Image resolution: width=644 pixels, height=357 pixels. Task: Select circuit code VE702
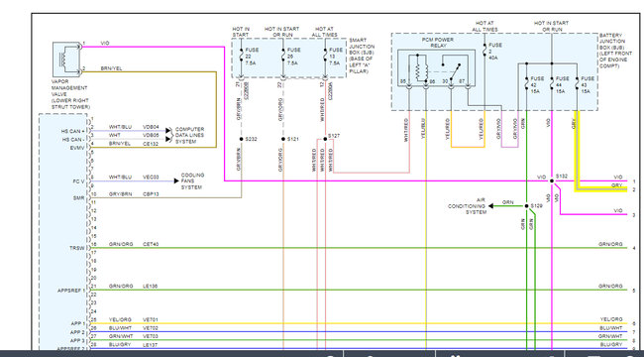pyautogui.click(x=150, y=328)
